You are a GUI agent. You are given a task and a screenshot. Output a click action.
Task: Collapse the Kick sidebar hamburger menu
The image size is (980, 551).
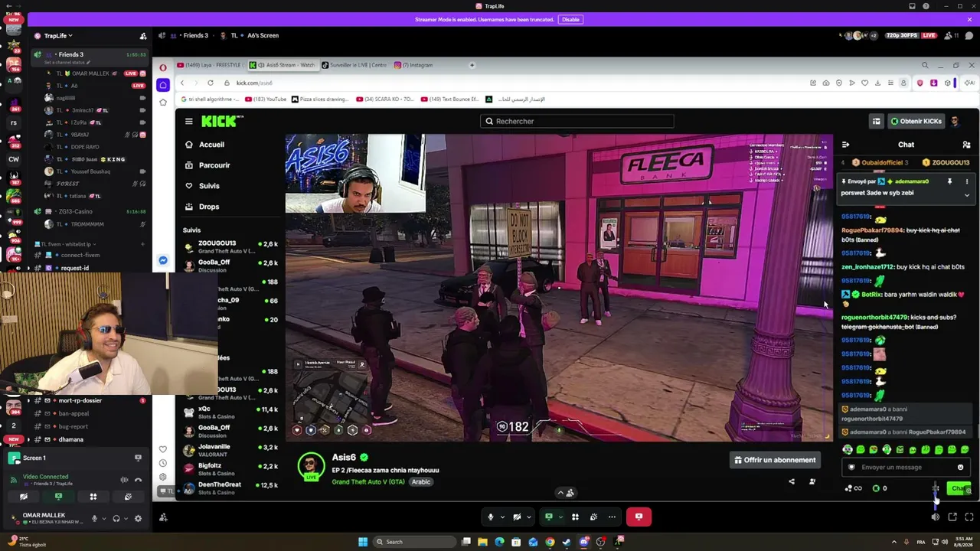pyautogui.click(x=188, y=121)
